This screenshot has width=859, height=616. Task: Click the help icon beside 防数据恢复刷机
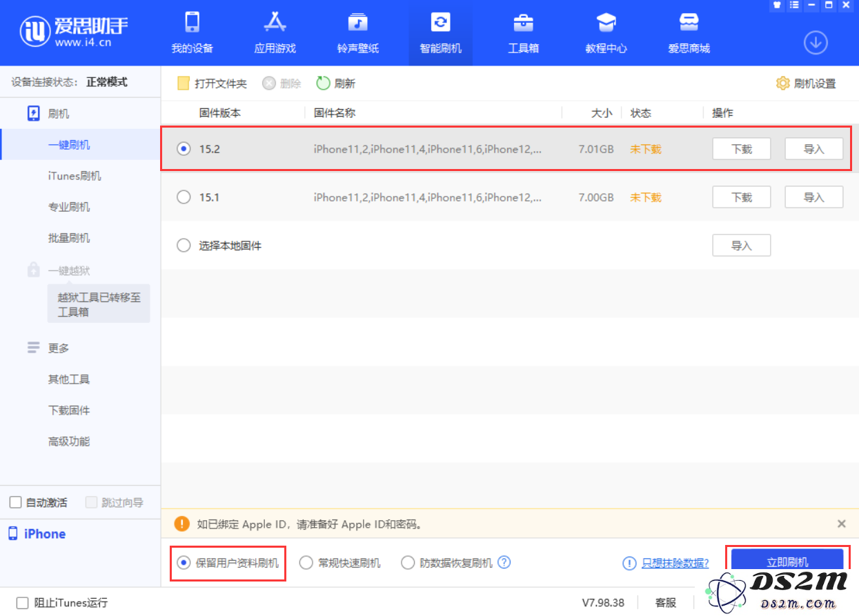[504, 562]
